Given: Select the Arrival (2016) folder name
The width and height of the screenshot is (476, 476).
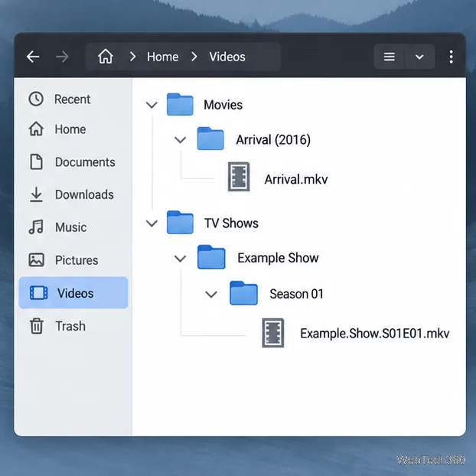Looking at the screenshot, I should (273, 140).
